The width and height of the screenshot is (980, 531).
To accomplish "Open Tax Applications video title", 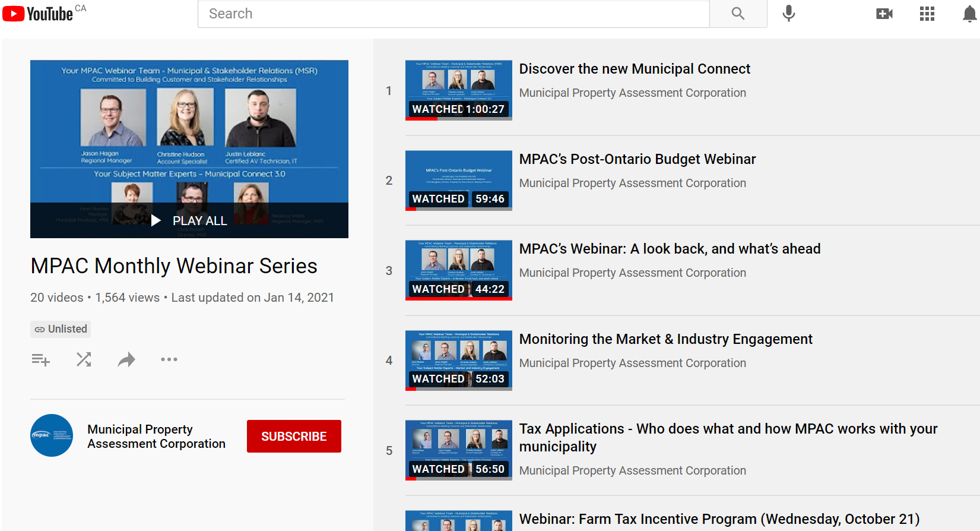I will click(728, 438).
